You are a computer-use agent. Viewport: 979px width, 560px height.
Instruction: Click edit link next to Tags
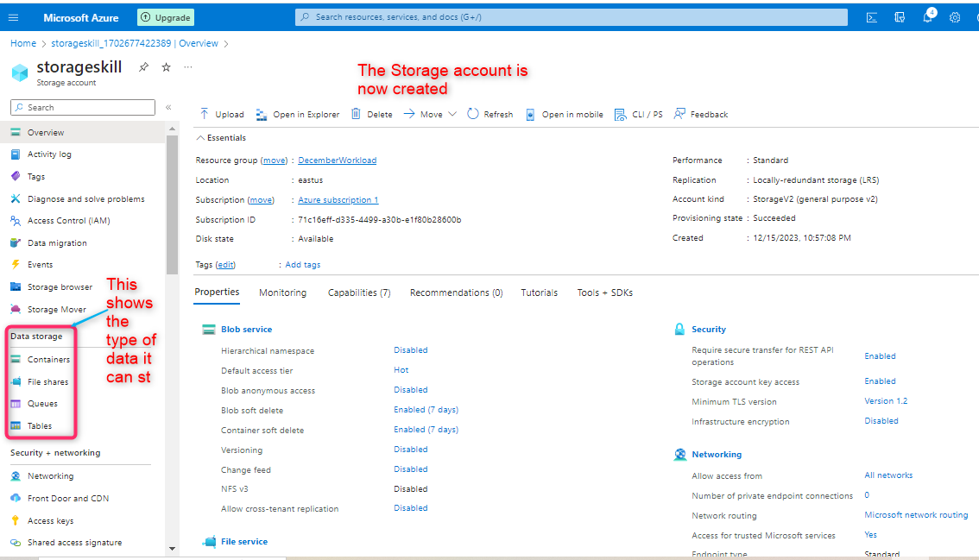[225, 265]
